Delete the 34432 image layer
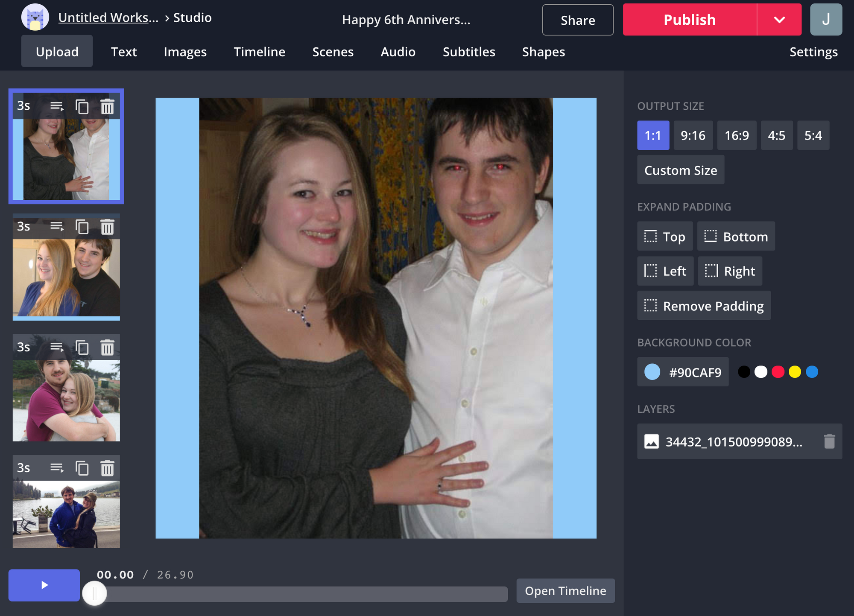Image resolution: width=854 pixels, height=616 pixels. tap(829, 441)
